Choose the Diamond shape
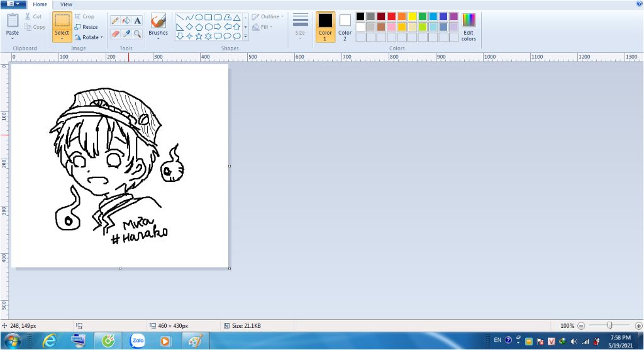The image size is (644, 350). click(x=189, y=26)
